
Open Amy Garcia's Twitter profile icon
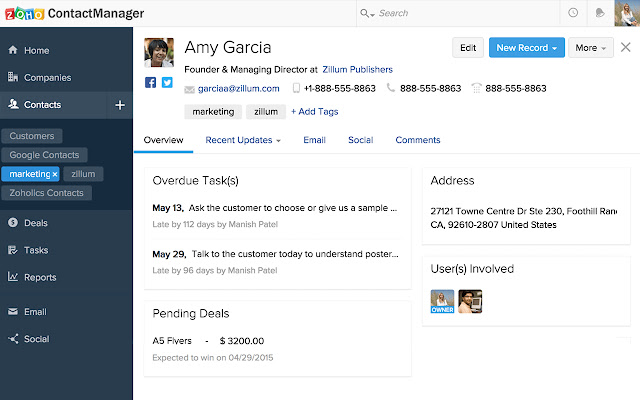[x=167, y=82]
